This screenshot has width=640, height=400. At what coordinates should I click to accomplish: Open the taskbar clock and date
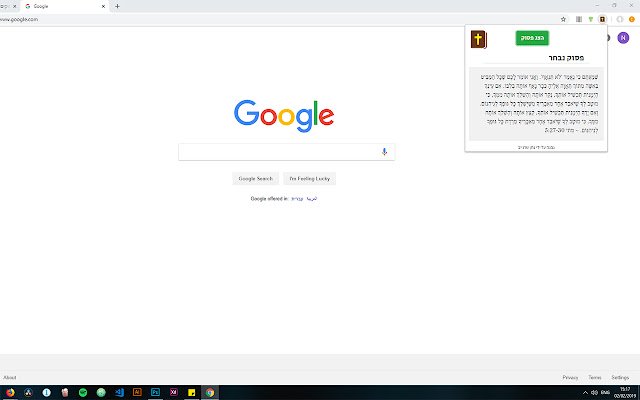(x=624, y=393)
